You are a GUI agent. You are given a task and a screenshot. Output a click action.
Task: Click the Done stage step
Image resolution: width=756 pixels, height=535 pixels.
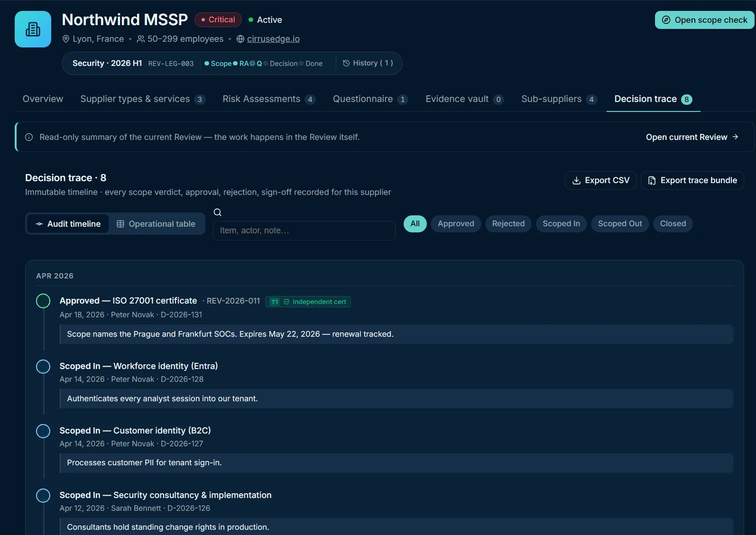(x=311, y=64)
